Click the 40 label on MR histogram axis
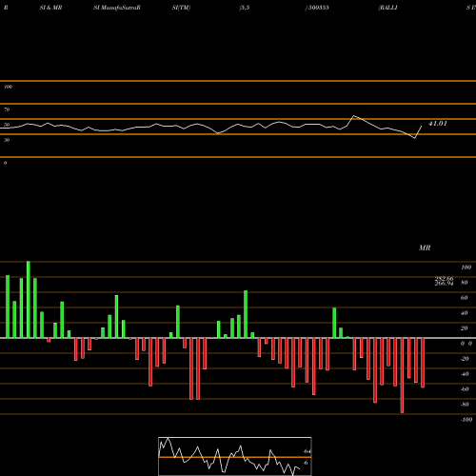The width and height of the screenshot is (476, 476). click(464, 313)
